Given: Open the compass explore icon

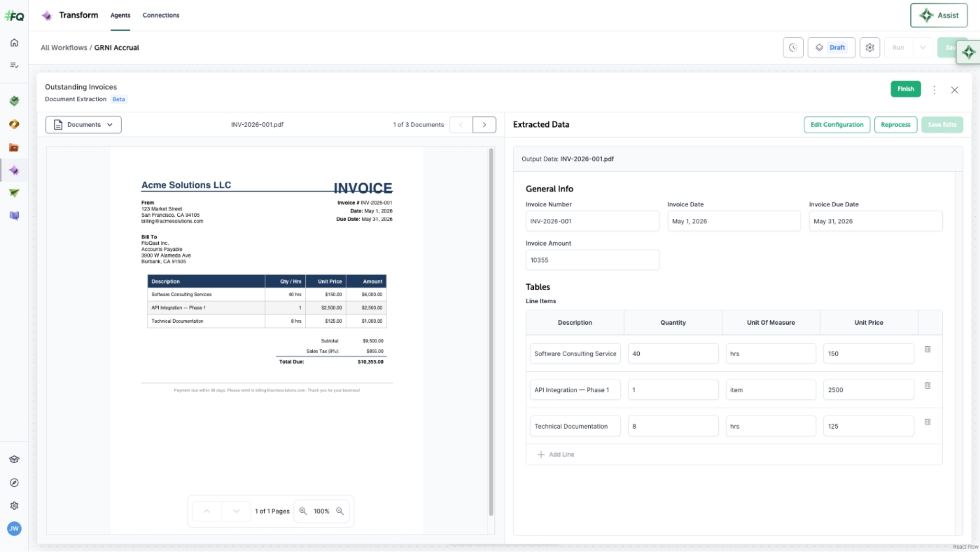Looking at the screenshot, I should point(14,482).
